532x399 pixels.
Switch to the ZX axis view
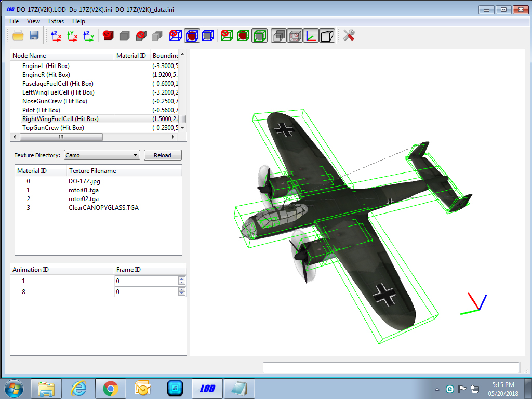(x=56, y=36)
